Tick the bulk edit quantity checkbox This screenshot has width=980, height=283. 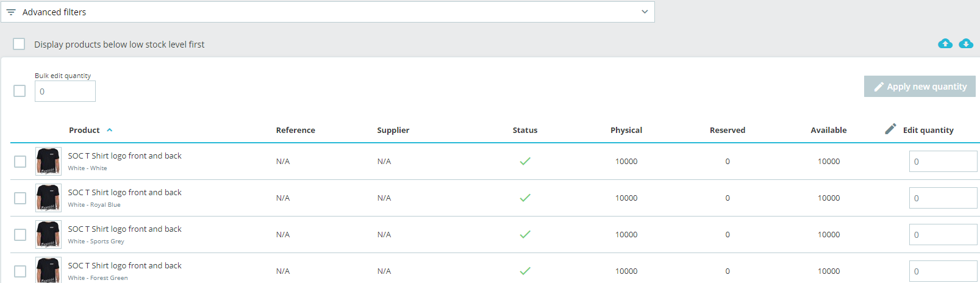pyautogui.click(x=20, y=91)
